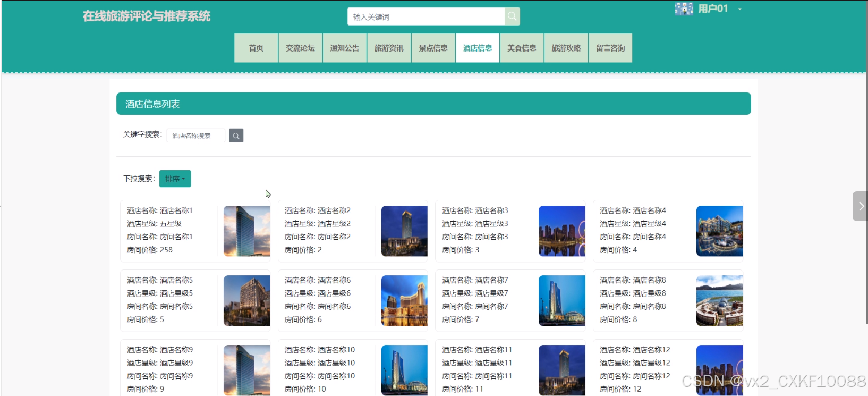This screenshot has width=868, height=396.
Task: Open the 酒店名称12 hotel thumbnail
Action: pos(720,370)
